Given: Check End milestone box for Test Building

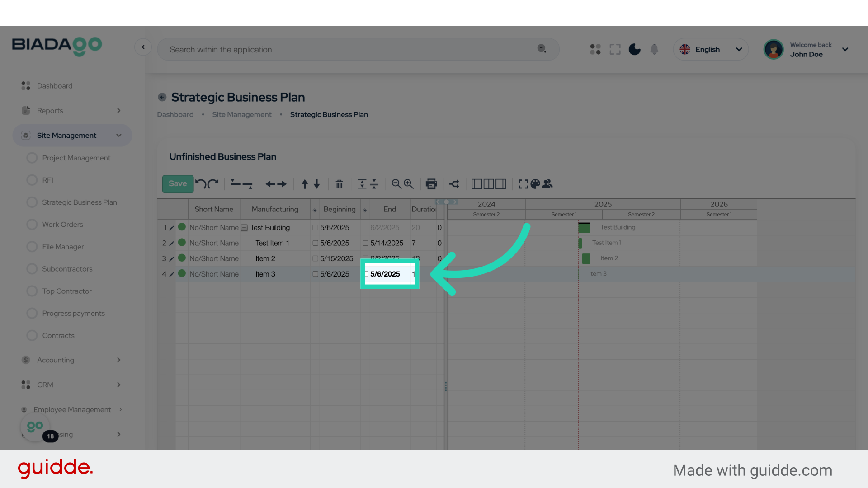Looking at the screenshot, I should click(x=365, y=228).
